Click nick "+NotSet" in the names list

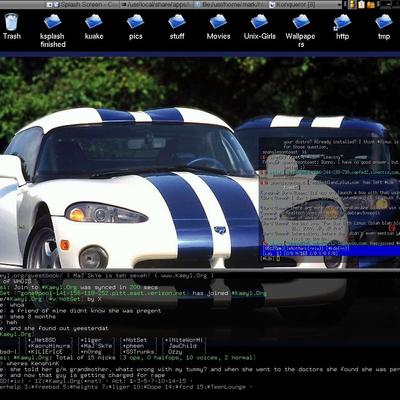click(135, 340)
